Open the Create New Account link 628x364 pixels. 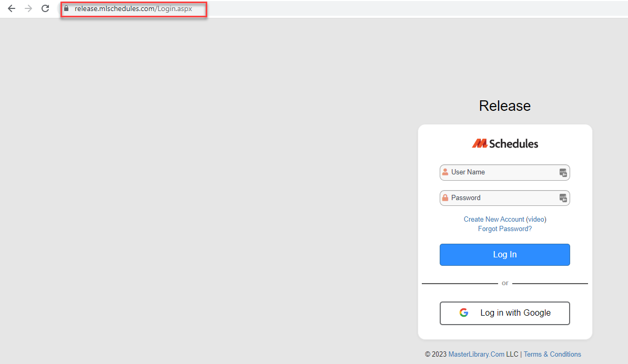(494, 219)
